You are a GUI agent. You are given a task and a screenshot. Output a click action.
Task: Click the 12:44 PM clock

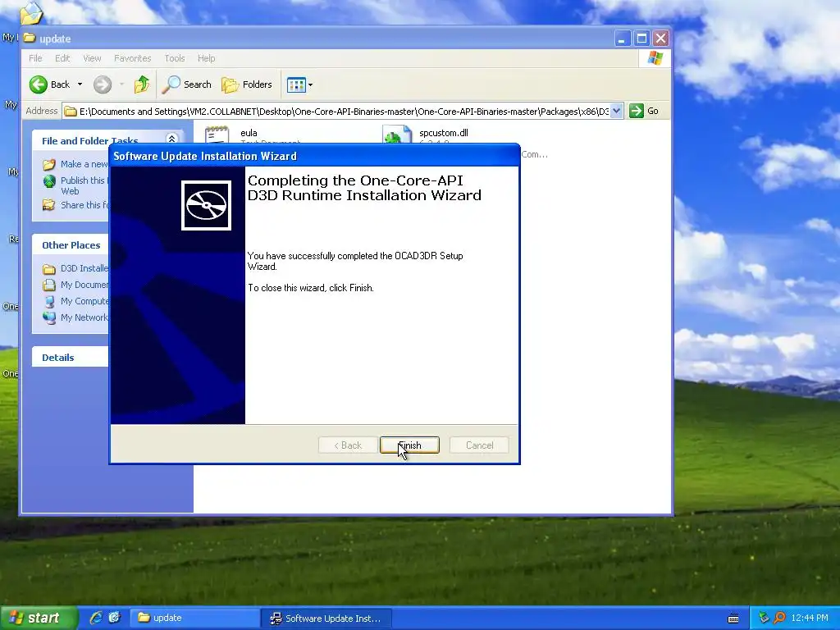coord(810,619)
